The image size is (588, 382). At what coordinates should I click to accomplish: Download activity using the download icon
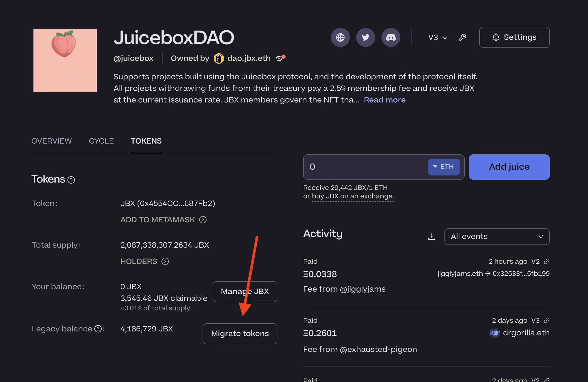pyautogui.click(x=432, y=237)
